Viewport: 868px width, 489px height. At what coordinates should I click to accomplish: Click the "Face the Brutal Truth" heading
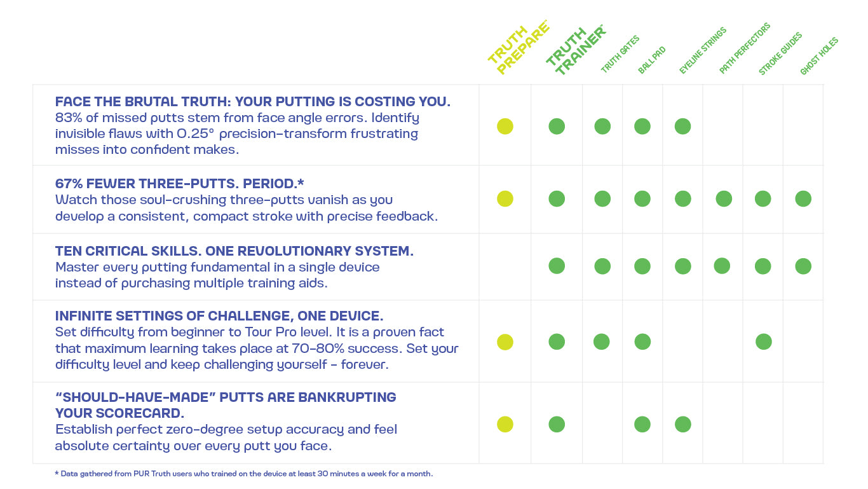click(252, 102)
